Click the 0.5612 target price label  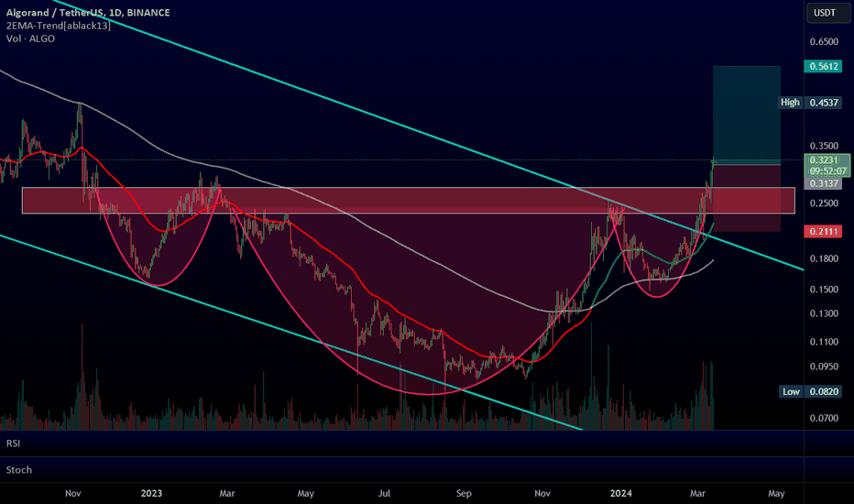click(823, 67)
